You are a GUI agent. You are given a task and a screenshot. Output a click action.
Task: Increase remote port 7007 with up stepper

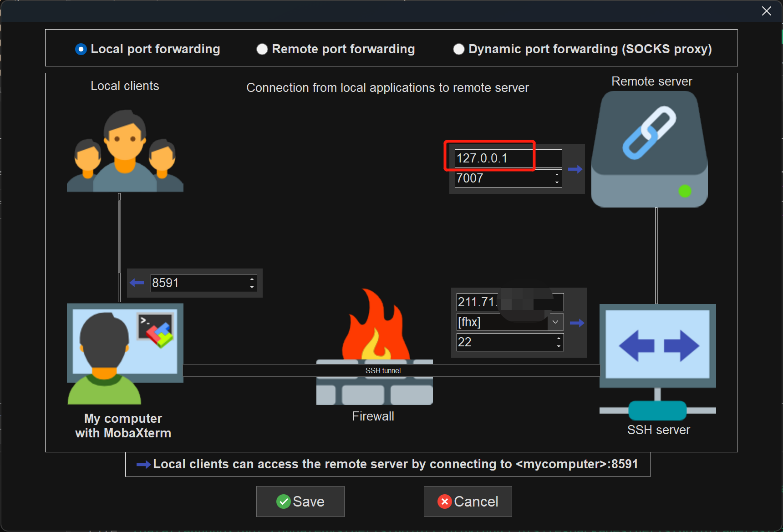click(x=557, y=175)
